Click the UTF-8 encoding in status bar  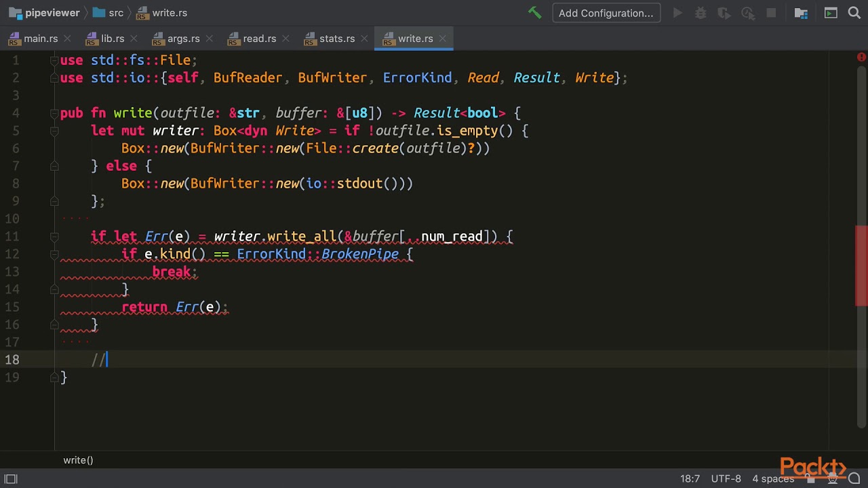726,479
